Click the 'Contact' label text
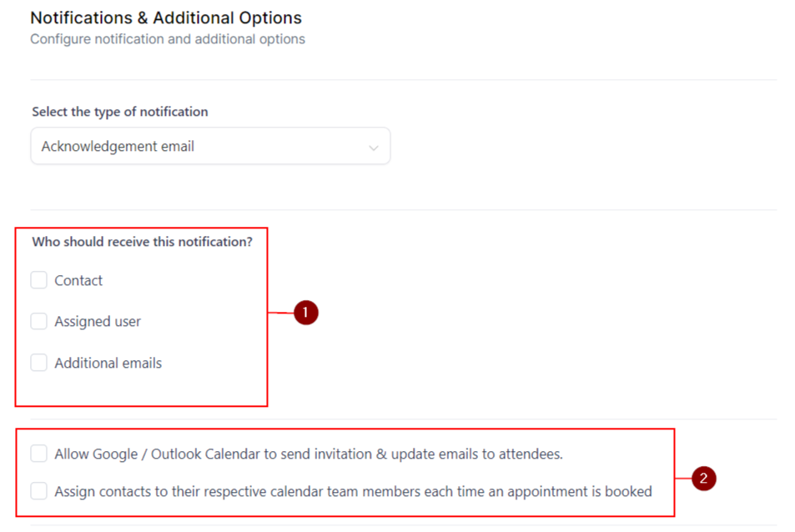Screen dimensions: 795x532 point(78,280)
